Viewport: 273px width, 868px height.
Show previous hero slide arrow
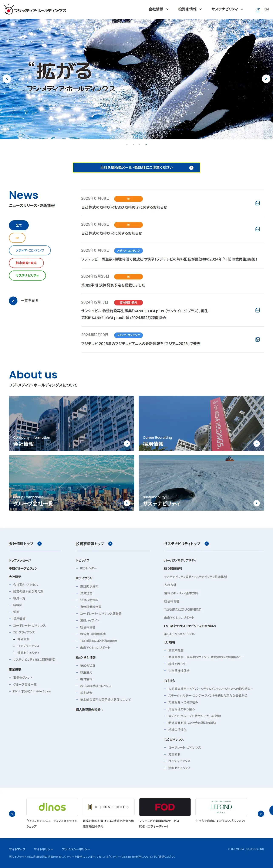pos(7,79)
